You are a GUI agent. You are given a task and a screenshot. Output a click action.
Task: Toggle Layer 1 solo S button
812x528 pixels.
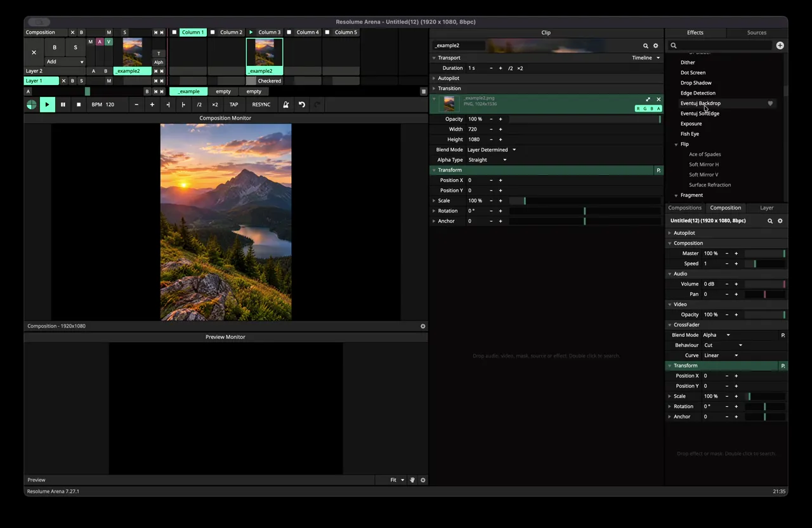pyautogui.click(x=81, y=81)
